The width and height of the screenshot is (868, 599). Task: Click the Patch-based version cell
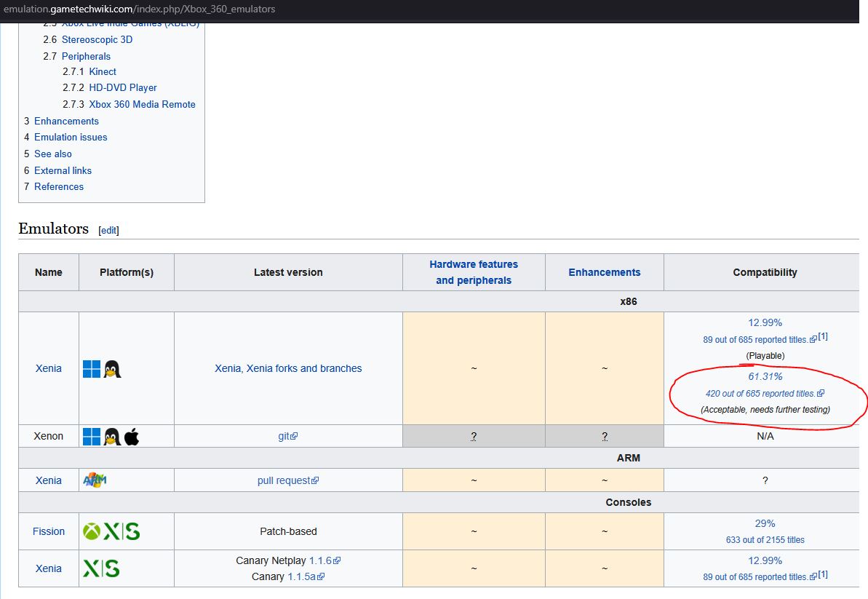[288, 531]
